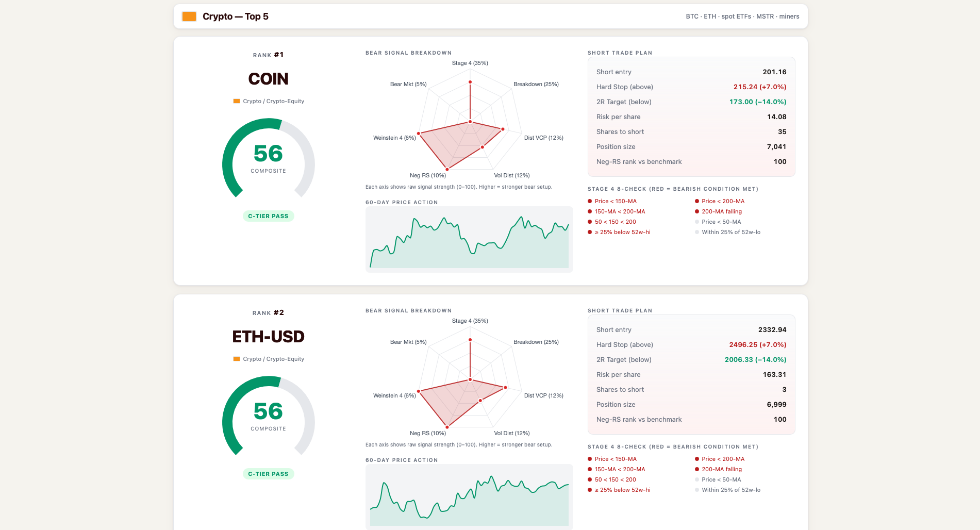Click COIN risk per share value 14.08
Image resolution: width=980 pixels, height=530 pixels.
tap(776, 117)
